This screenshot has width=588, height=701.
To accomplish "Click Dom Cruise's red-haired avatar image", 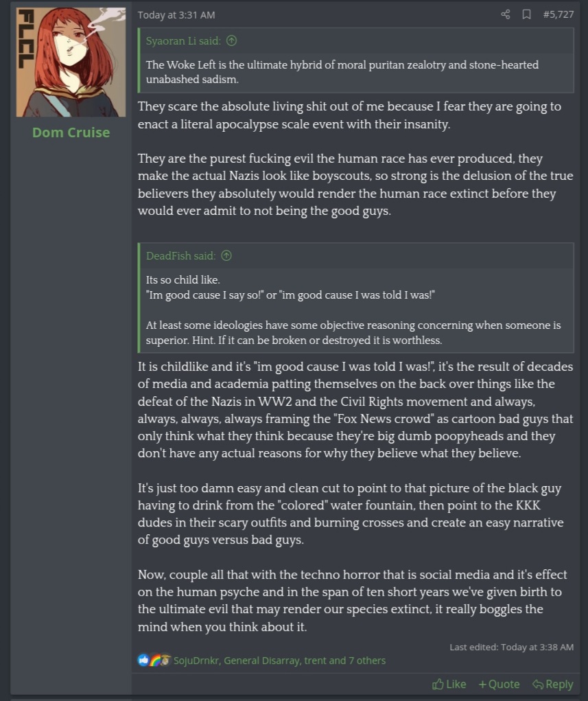I will coord(71,62).
